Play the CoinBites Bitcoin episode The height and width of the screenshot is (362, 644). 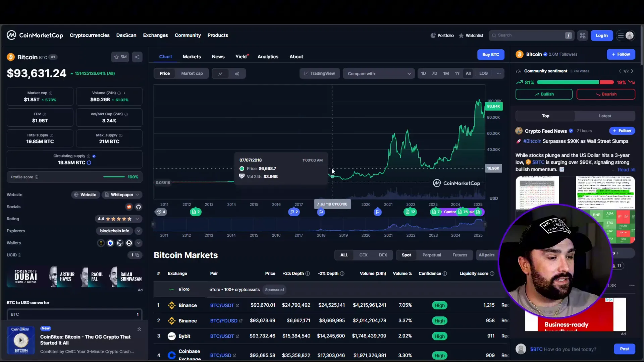point(20,340)
